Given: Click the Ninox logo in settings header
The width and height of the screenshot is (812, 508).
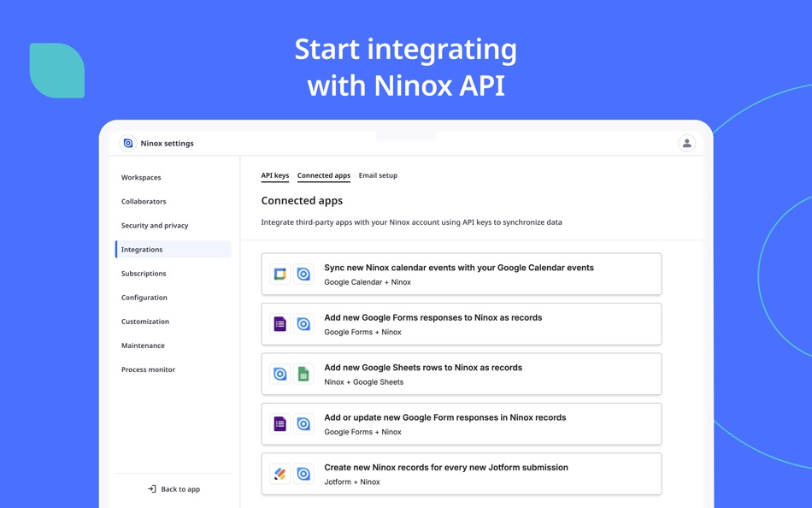Looking at the screenshot, I should pyautogui.click(x=128, y=143).
